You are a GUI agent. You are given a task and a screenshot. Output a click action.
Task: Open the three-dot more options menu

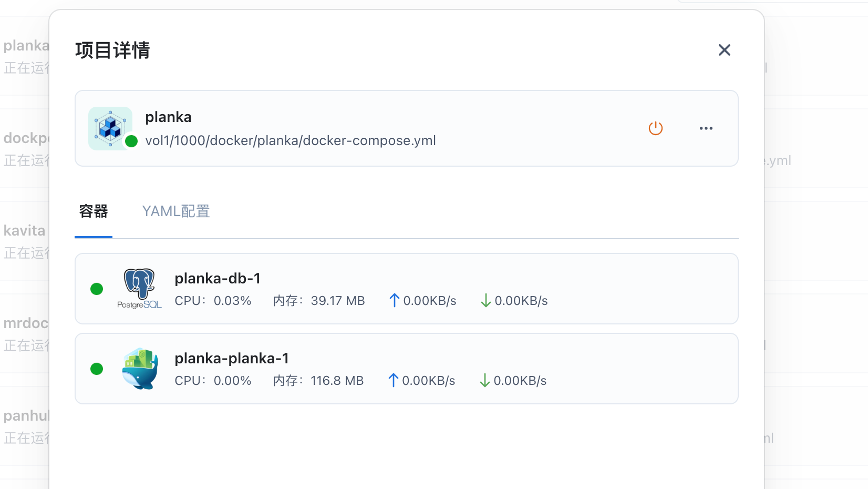[x=706, y=128]
